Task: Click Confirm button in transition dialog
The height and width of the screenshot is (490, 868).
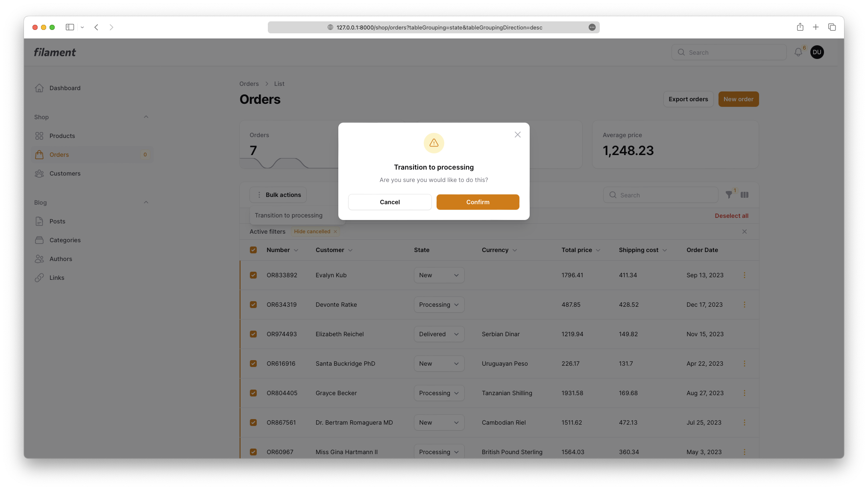Action: 478,202
